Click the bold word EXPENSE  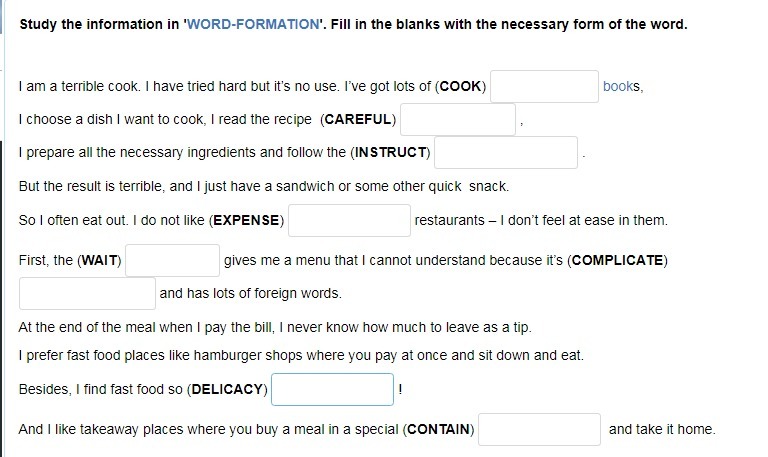[x=246, y=220]
